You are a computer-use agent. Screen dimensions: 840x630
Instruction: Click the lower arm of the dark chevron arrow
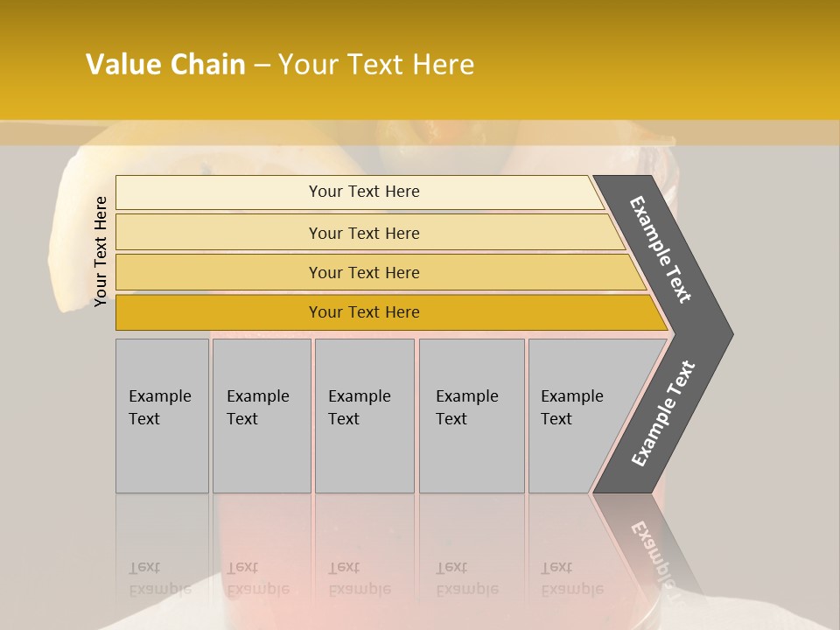click(662, 414)
